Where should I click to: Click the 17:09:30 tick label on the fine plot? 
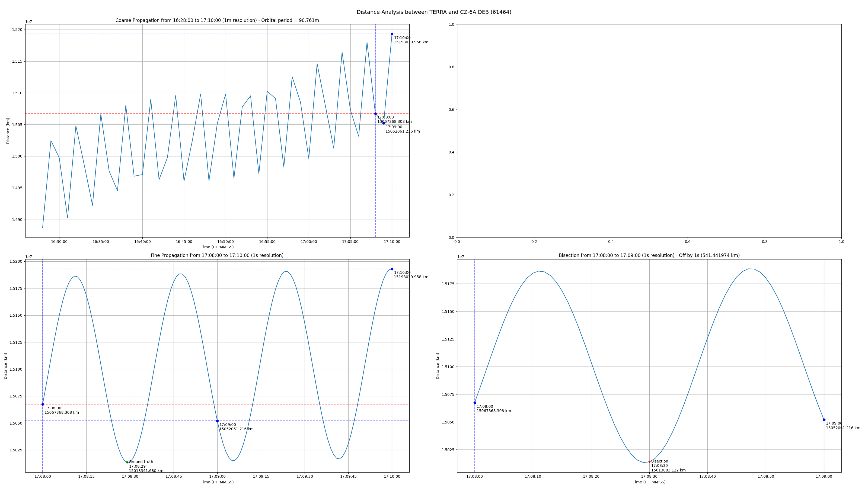click(305, 477)
